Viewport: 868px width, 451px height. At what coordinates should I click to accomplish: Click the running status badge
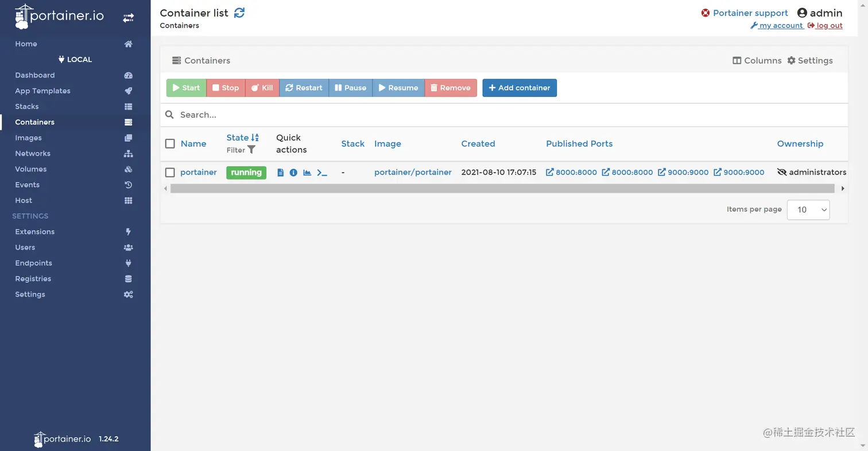pos(246,172)
